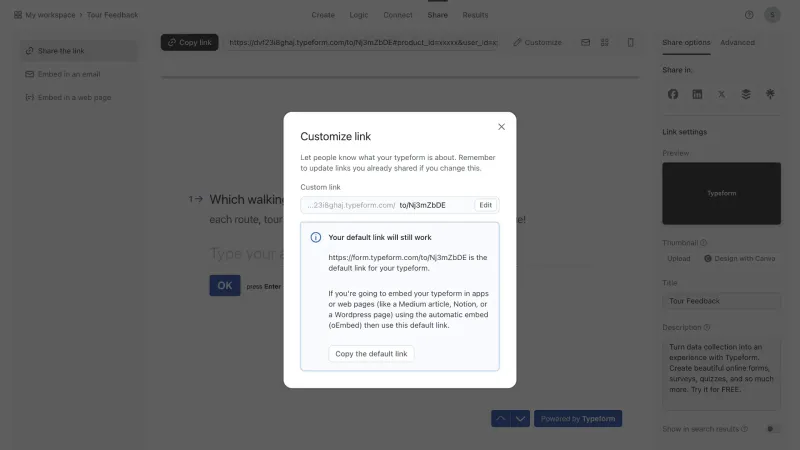Toggle Show in search results switch
The height and width of the screenshot is (450, 800).
773,429
